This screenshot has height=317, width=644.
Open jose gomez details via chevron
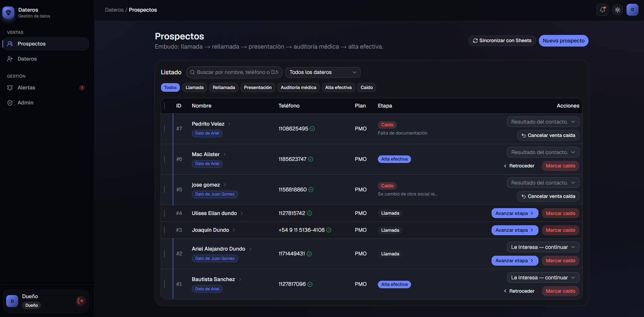pyautogui.click(x=225, y=185)
